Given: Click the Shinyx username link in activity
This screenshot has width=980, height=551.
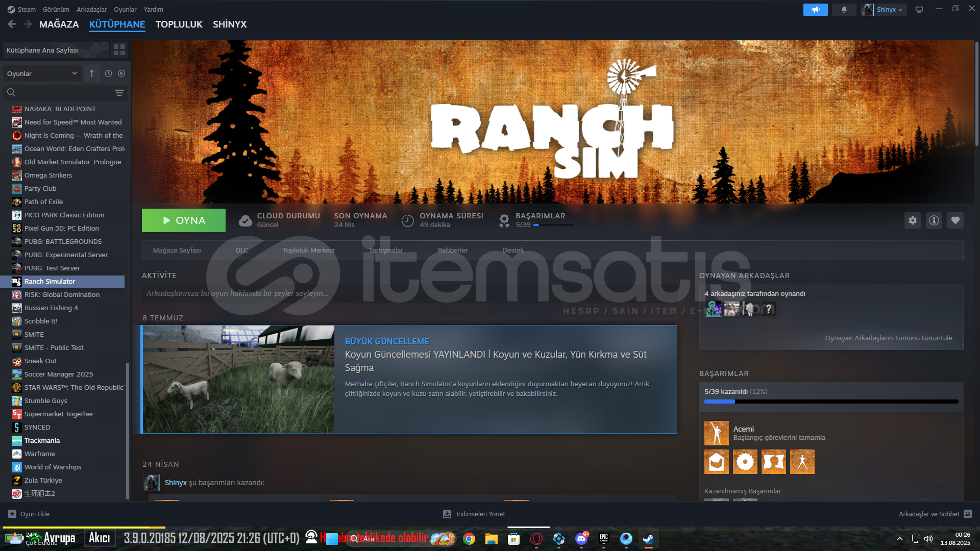Looking at the screenshot, I should (176, 482).
